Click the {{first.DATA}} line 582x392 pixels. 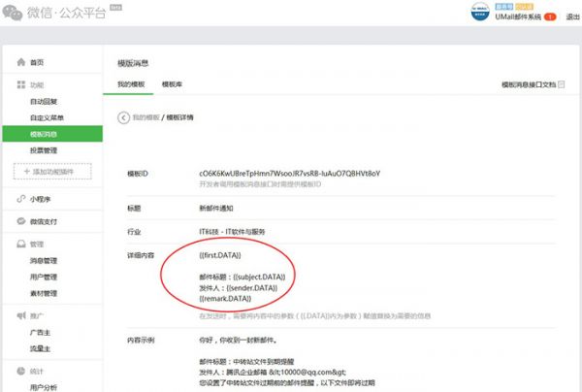(x=220, y=255)
